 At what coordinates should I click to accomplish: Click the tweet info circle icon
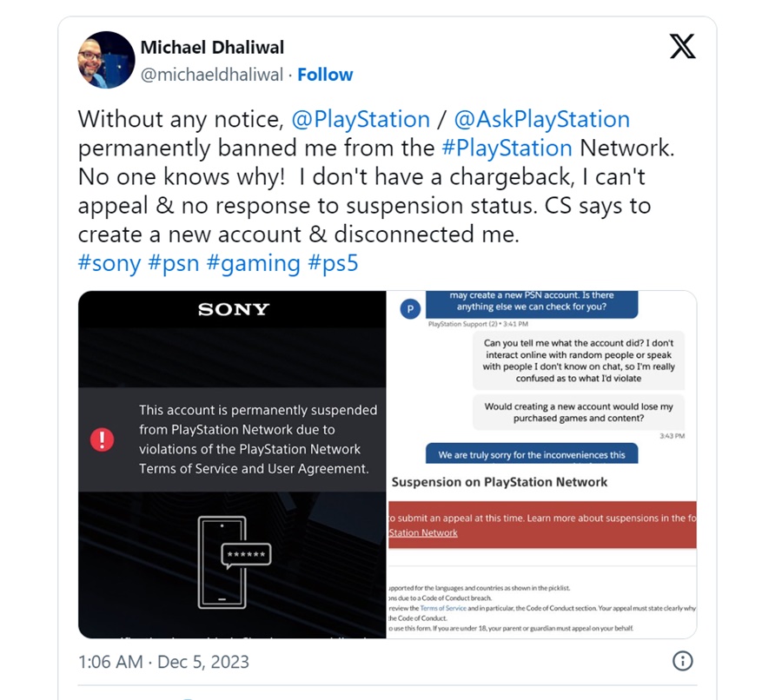coord(682,661)
